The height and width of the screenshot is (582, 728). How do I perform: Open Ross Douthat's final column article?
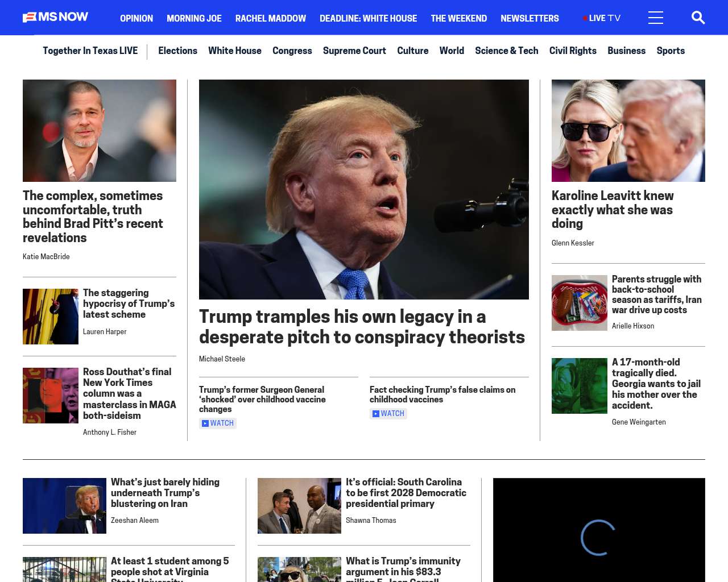(130, 393)
